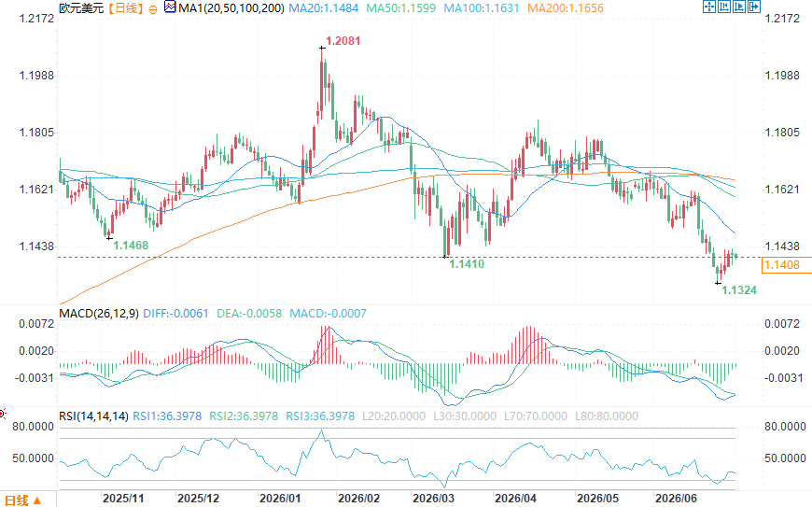This screenshot has height=507, width=812.
Task: Toggle the MA200:1.1656 line legend
Action: [x=566, y=8]
